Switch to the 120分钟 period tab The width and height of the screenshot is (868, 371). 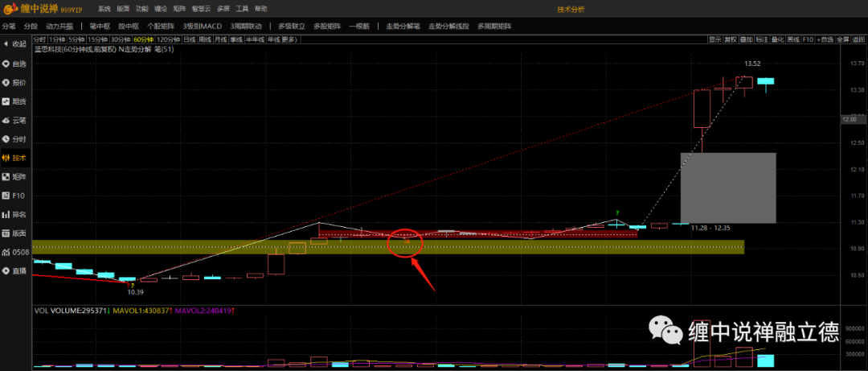click(169, 39)
